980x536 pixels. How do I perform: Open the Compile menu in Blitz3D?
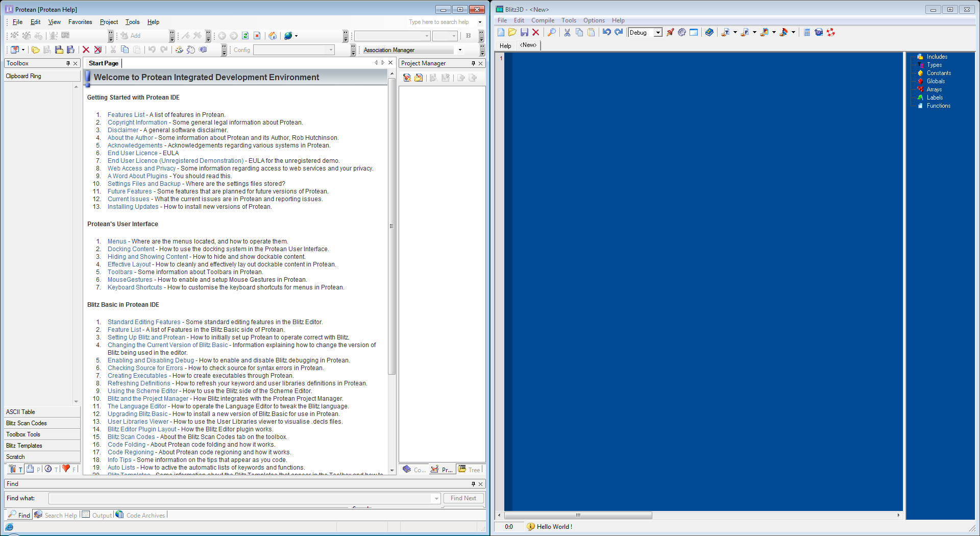click(x=543, y=20)
